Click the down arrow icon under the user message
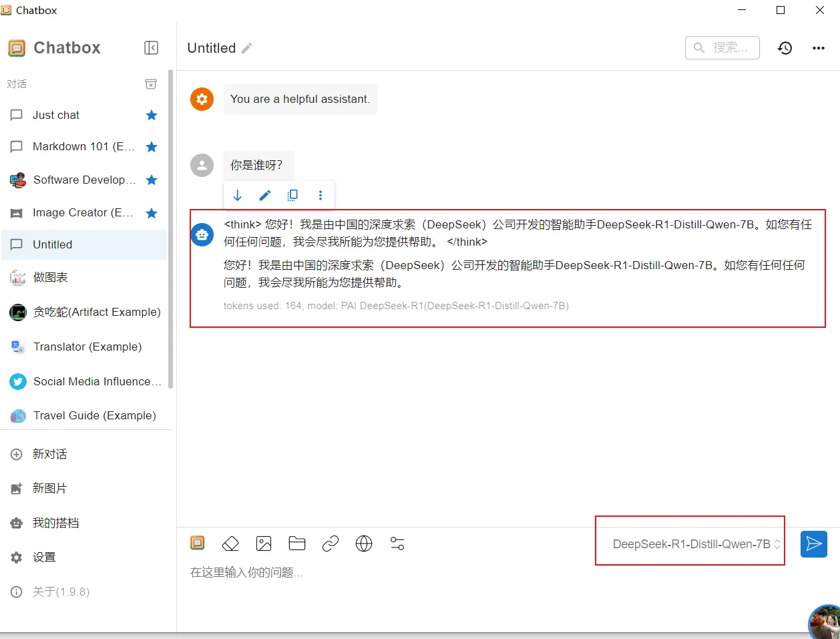Screen dimensions: 840x639 pos(237,195)
